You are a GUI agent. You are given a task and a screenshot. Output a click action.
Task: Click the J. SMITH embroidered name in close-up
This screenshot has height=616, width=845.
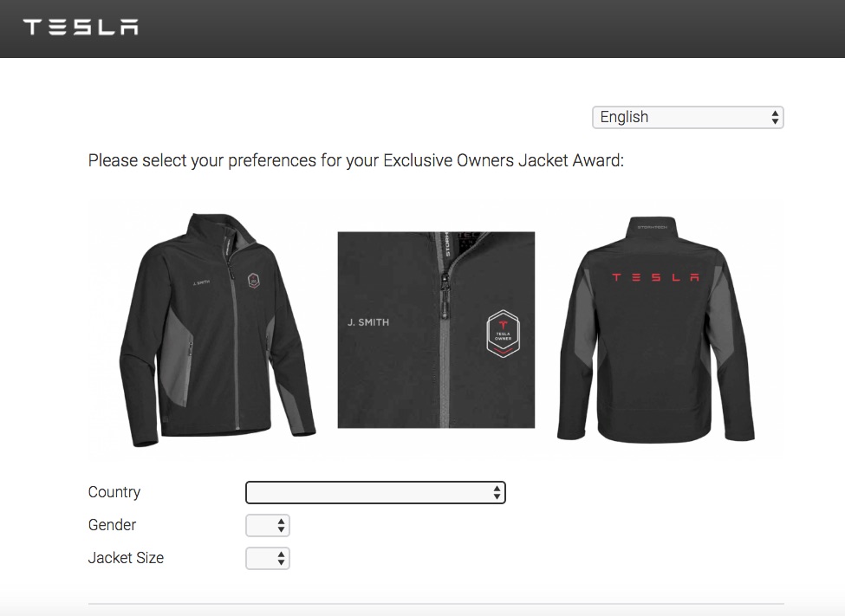[x=368, y=322]
